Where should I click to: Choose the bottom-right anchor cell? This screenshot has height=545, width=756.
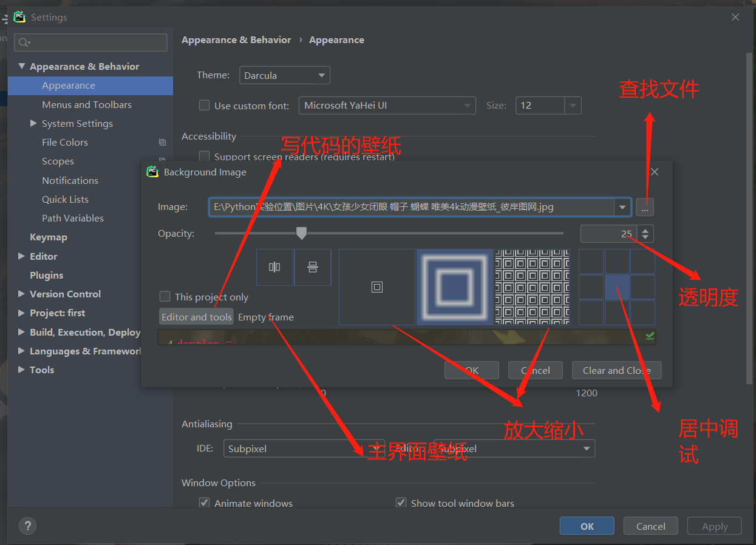[x=642, y=313]
